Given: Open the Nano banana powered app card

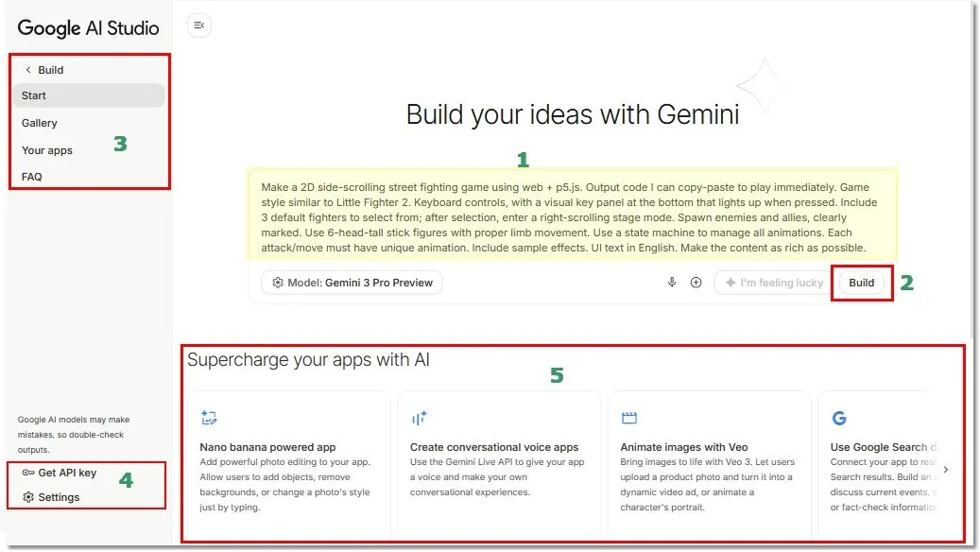Looking at the screenshot, I should pos(289,466).
